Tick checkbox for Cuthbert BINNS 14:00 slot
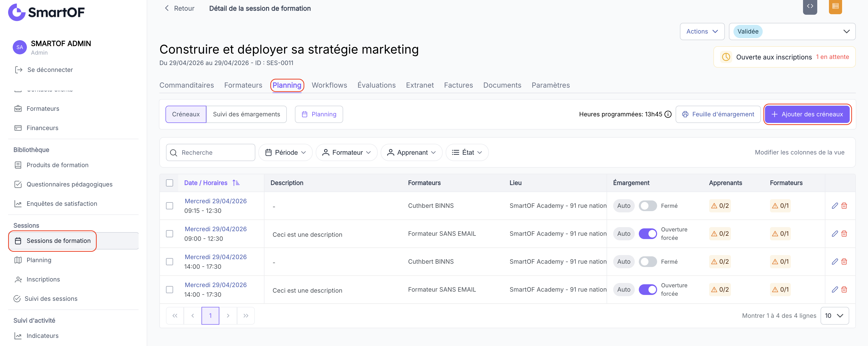Screen dimensions: 868x346 point(170,262)
